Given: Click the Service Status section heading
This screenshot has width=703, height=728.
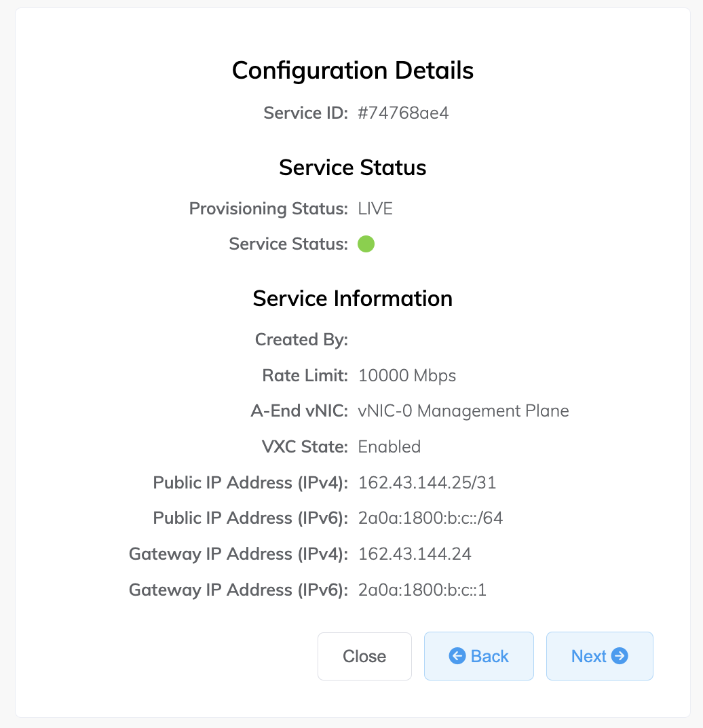Looking at the screenshot, I should (352, 168).
